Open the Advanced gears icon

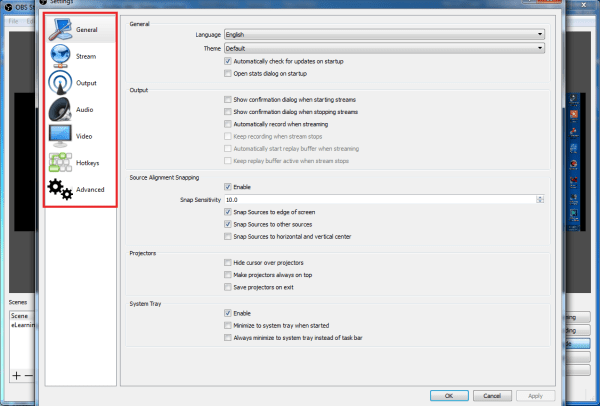tap(60, 188)
